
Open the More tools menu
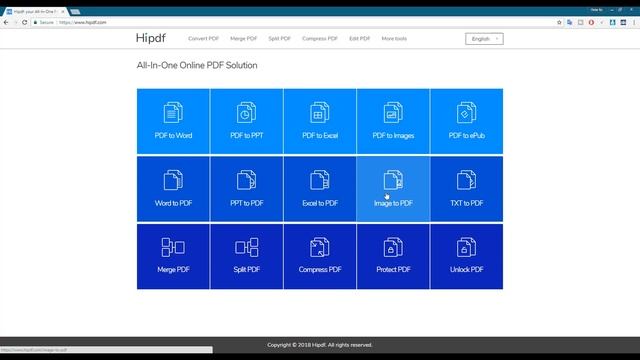tap(394, 38)
